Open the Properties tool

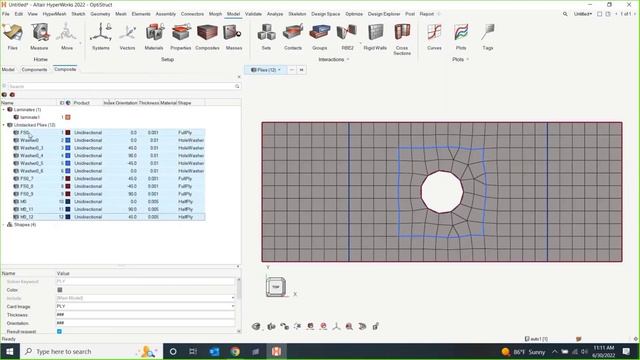pos(181,37)
